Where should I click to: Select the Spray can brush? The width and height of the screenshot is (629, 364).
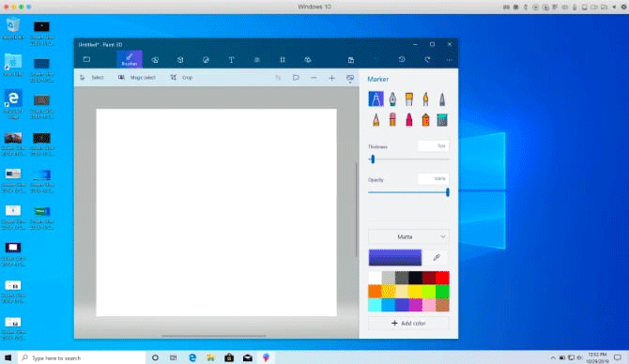[x=425, y=119]
